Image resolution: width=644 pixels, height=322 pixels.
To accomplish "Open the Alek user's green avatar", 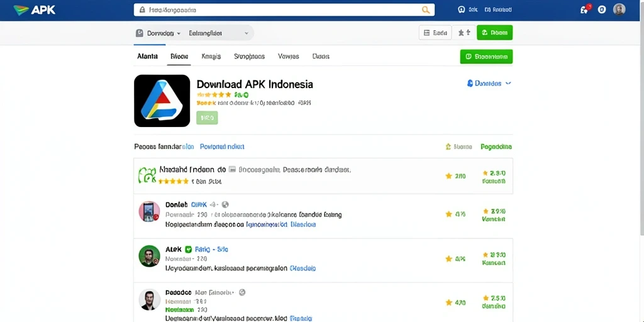I will [149, 256].
